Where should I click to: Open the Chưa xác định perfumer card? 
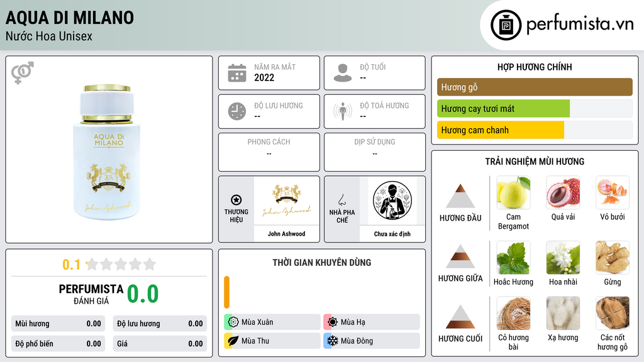392,209
